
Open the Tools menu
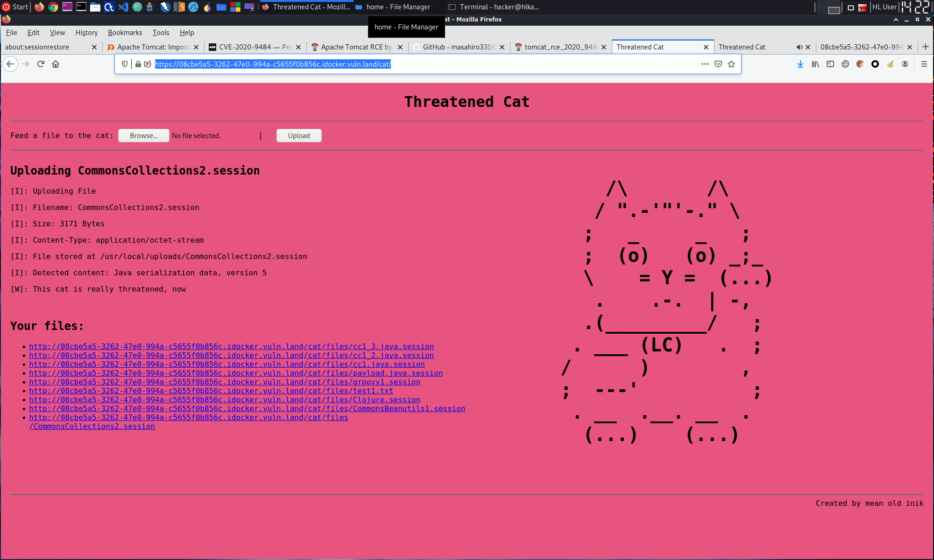pos(161,33)
